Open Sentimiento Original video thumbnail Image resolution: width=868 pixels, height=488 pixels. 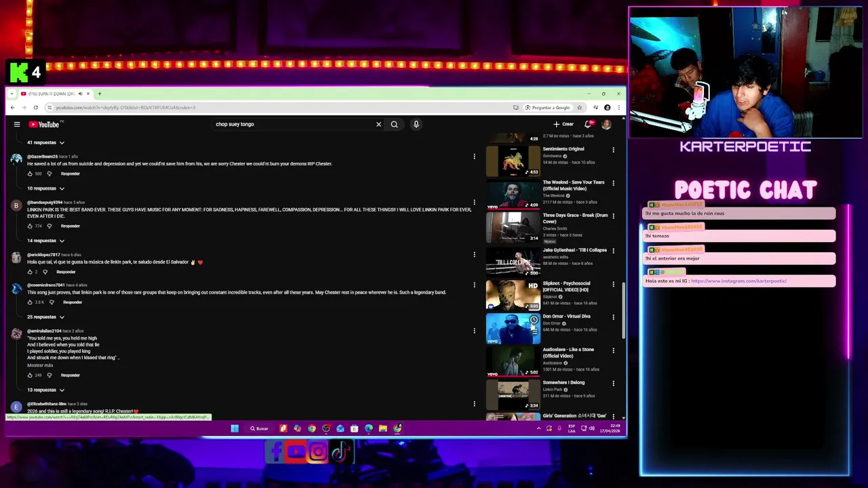pyautogui.click(x=513, y=161)
